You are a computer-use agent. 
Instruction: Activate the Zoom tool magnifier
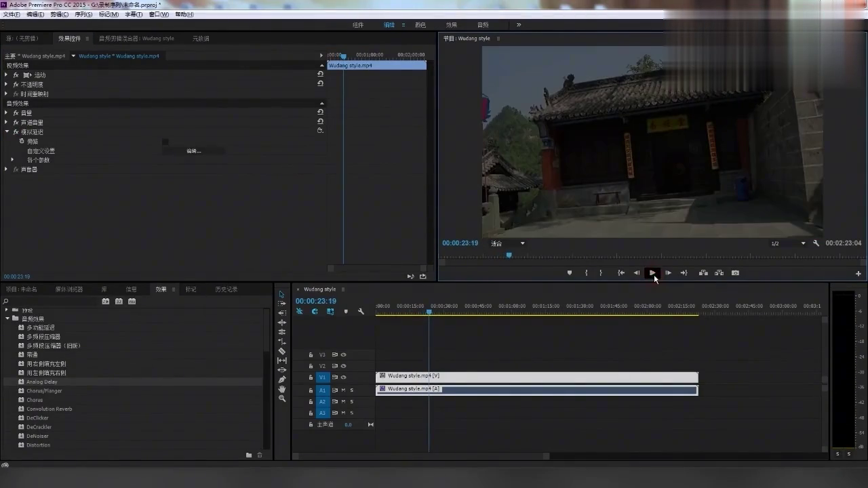click(x=282, y=399)
